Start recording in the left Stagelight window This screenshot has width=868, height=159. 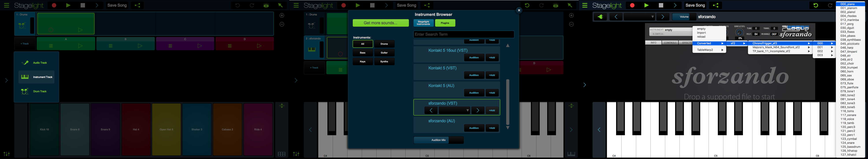coord(54,5)
